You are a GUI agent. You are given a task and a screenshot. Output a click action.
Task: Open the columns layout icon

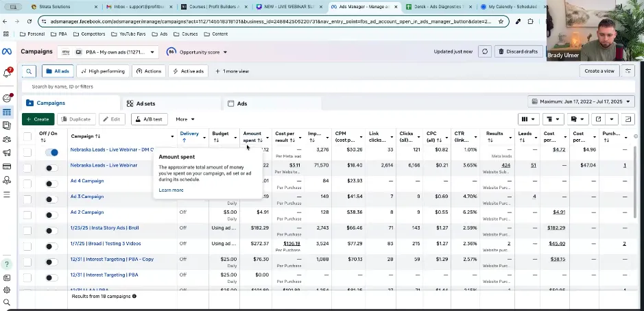pos(528,119)
